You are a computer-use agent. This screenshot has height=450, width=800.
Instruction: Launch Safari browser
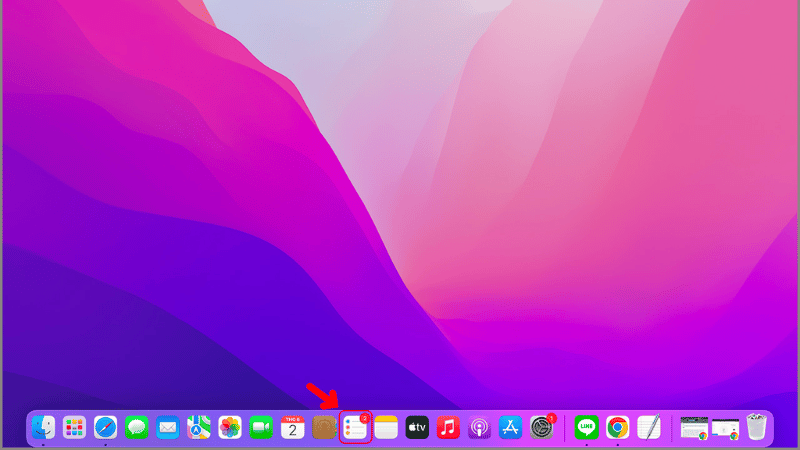pos(105,428)
